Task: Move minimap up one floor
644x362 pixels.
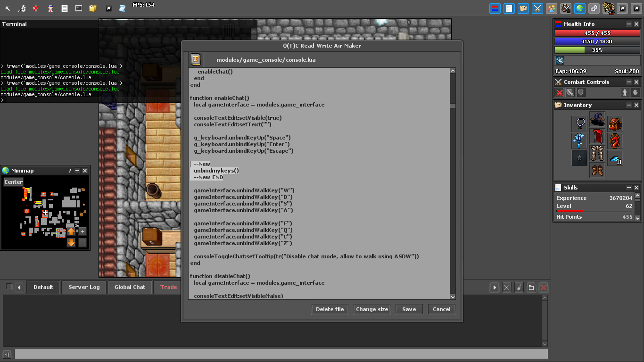Action: tap(71, 231)
